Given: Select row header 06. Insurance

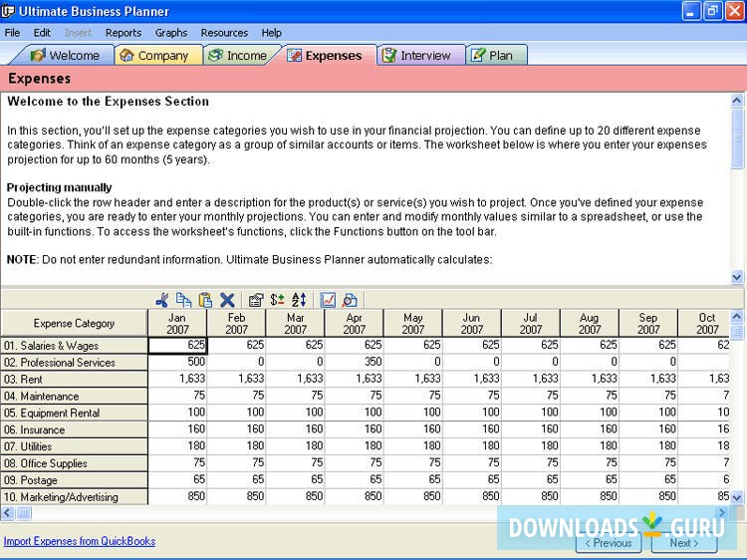Looking at the screenshot, I should pos(75,429).
